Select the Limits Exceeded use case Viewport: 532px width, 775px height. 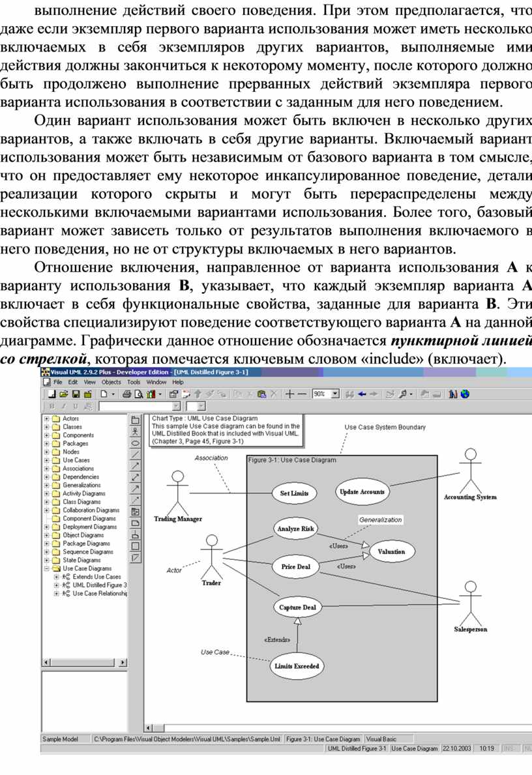point(297,666)
